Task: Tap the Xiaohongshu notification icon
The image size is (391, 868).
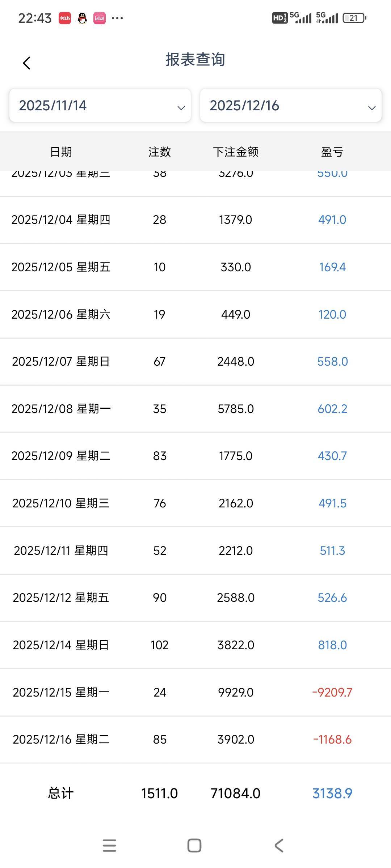Action: (65, 18)
